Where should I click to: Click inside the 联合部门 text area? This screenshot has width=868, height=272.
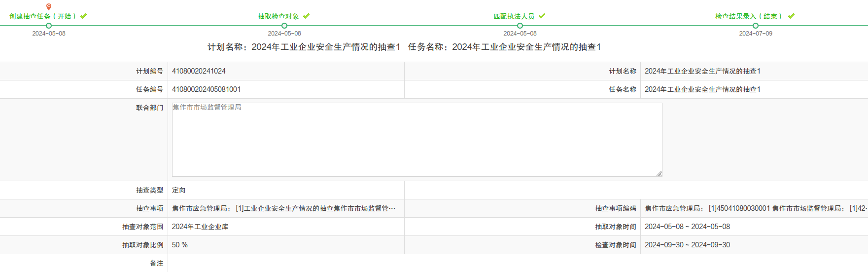coord(417,140)
